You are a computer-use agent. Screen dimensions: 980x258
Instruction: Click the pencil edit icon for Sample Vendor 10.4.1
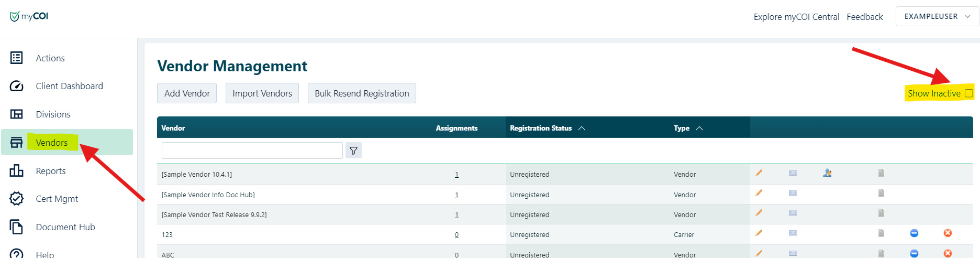tap(759, 173)
